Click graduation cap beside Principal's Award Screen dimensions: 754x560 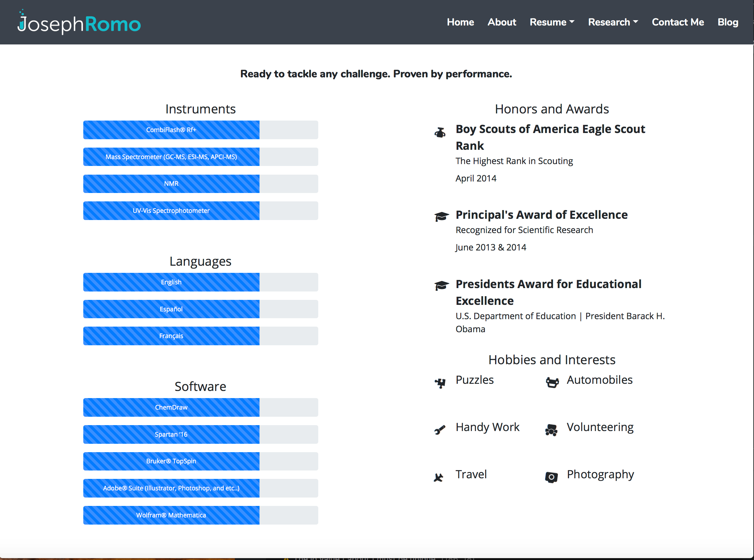point(441,216)
